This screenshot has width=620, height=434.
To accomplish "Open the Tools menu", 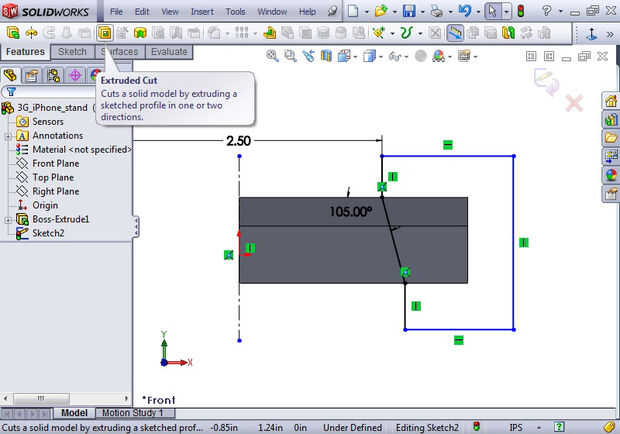I will pyautogui.click(x=235, y=12).
